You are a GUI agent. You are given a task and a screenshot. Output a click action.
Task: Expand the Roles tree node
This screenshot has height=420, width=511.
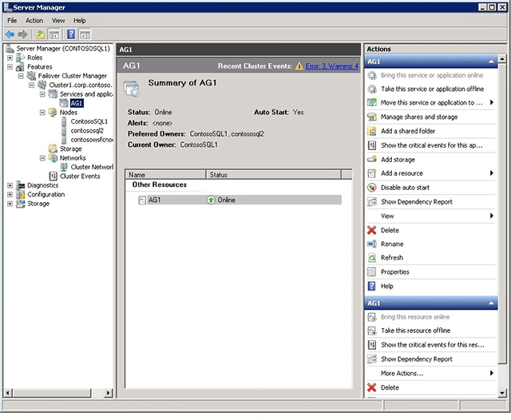[x=10, y=57]
